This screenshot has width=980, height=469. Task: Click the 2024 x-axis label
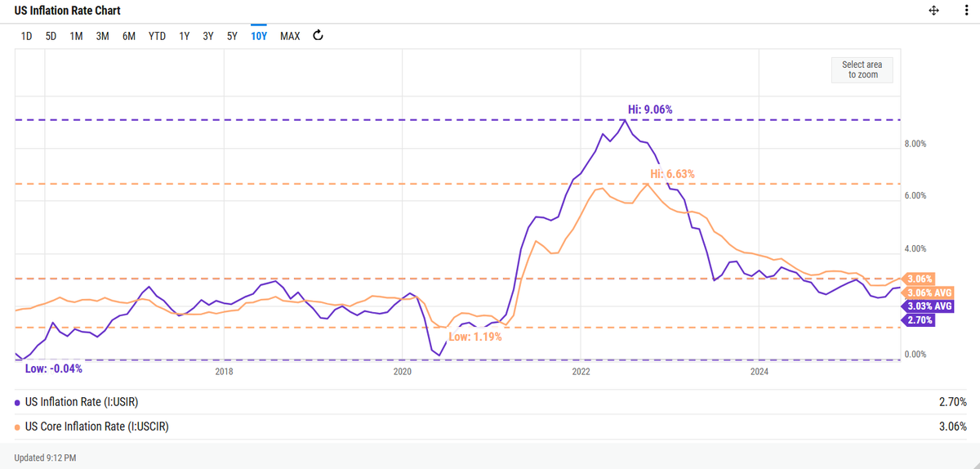(759, 372)
